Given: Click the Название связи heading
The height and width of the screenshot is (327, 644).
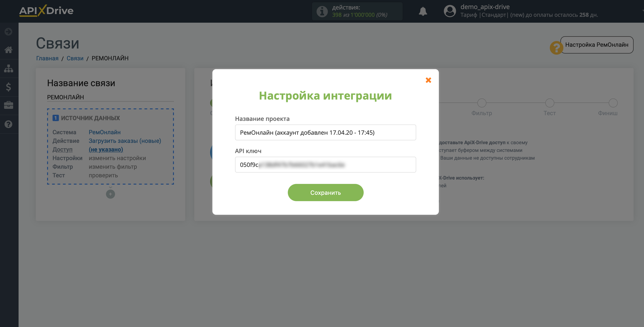Looking at the screenshot, I should (x=81, y=83).
